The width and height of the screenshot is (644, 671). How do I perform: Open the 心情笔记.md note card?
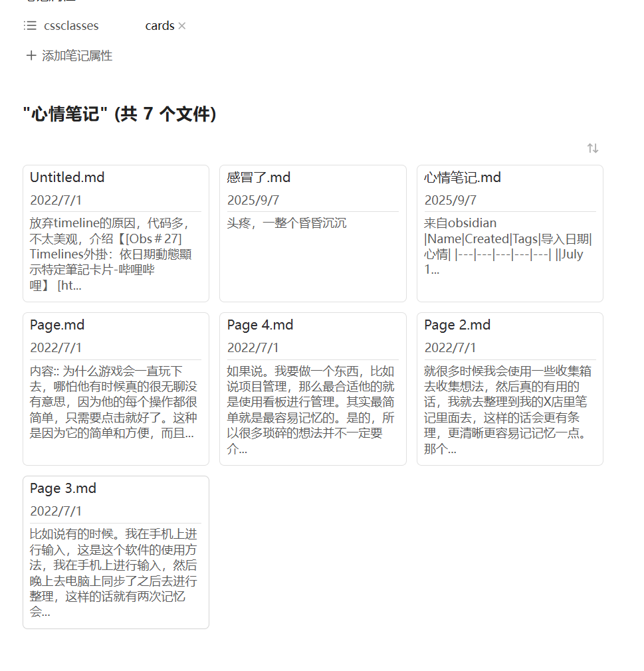(x=463, y=177)
